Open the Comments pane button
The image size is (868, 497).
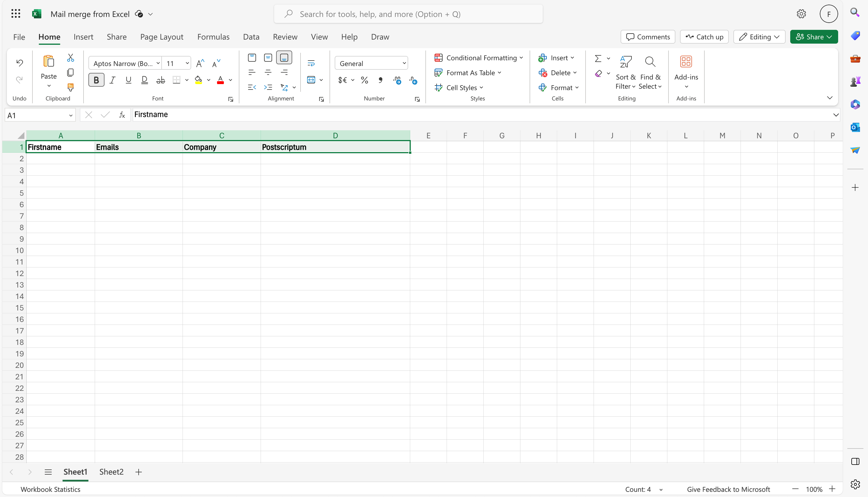pyautogui.click(x=648, y=37)
